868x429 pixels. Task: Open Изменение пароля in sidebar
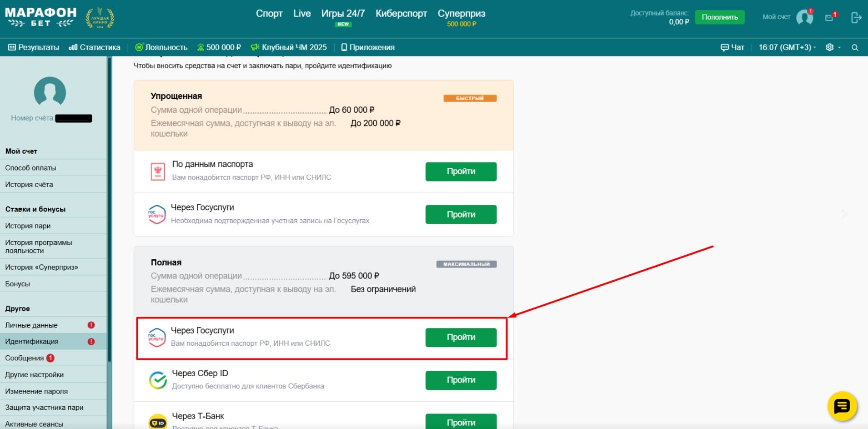pyautogui.click(x=53, y=391)
